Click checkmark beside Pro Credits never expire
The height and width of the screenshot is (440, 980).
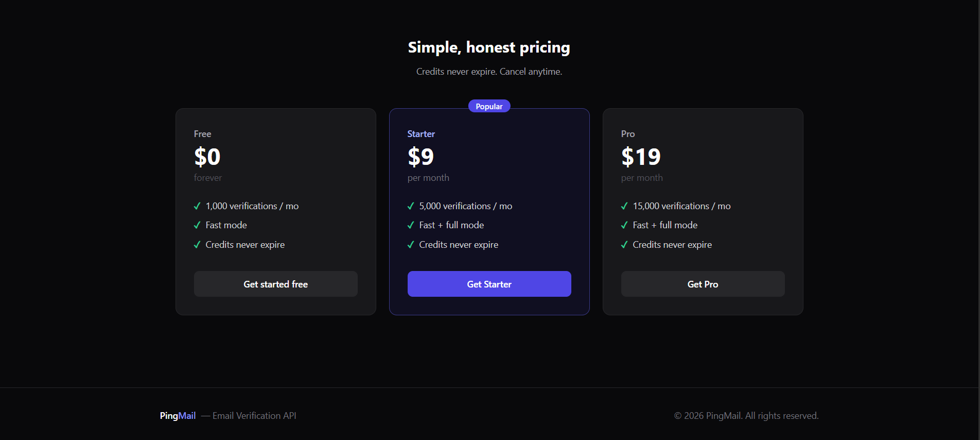pos(624,245)
